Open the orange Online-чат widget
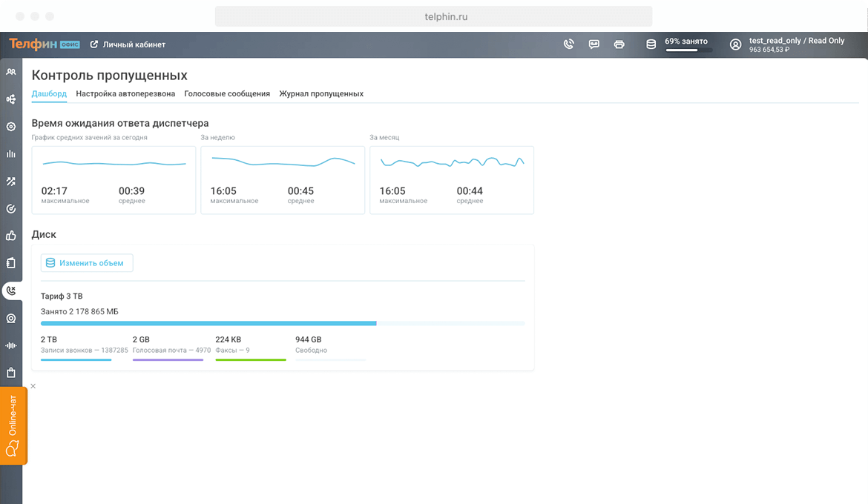The image size is (868, 504). pyautogui.click(x=13, y=425)
